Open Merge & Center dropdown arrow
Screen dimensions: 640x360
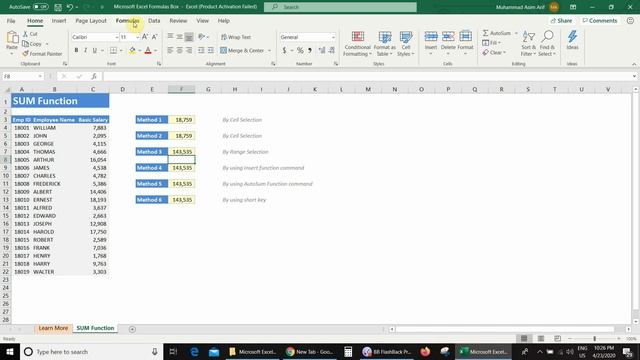pyautogui.click(x=269, y=51)
